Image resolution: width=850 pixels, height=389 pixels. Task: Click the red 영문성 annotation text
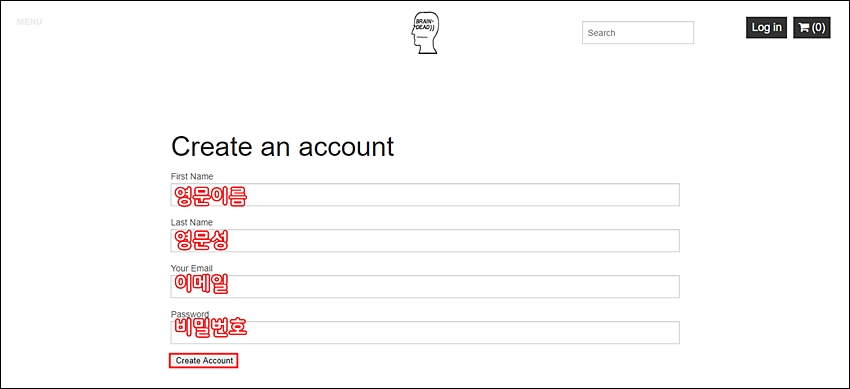click(201, 240)
